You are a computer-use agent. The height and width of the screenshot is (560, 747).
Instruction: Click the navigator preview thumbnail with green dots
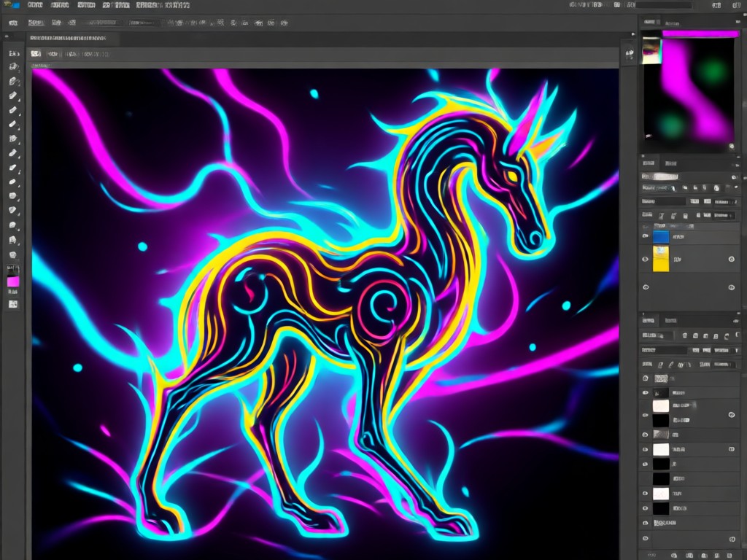(x=689, y=90)
